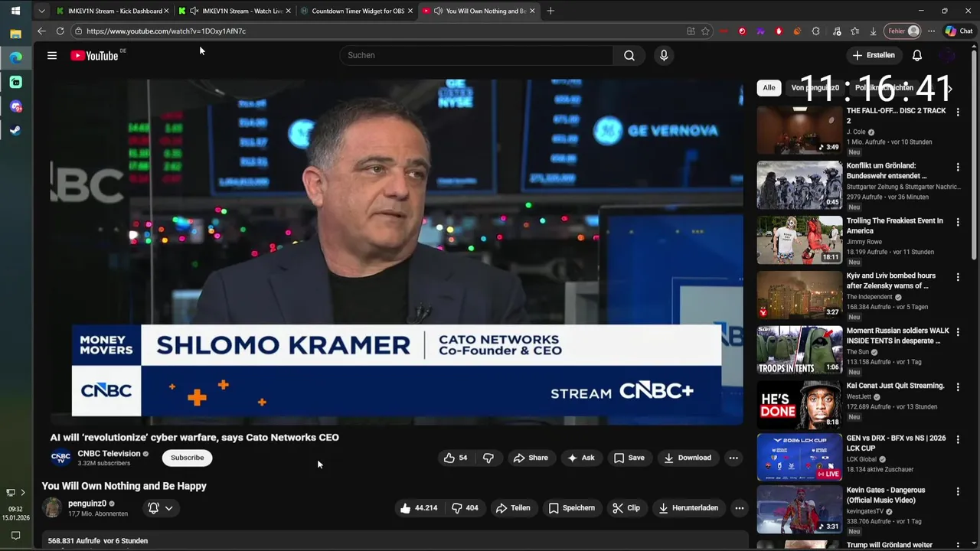The image size is (980, 551).
Task: Go to the YouTube home logo
Action: (x=94, y=55)
